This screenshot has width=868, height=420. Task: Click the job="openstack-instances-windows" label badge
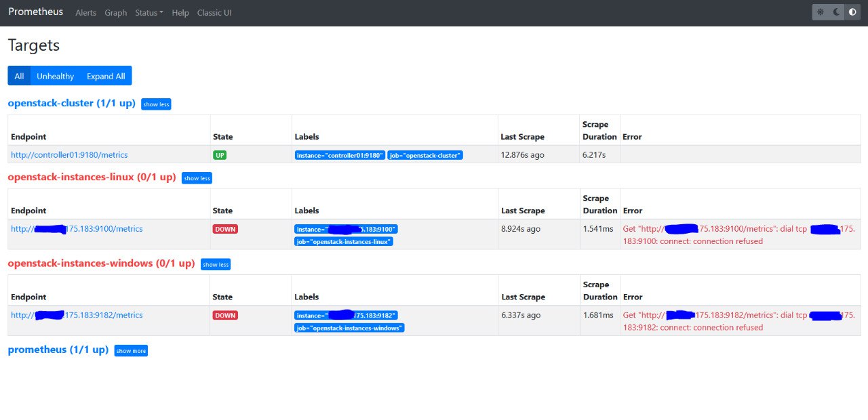pyautogui.click(x=349, y=327)
